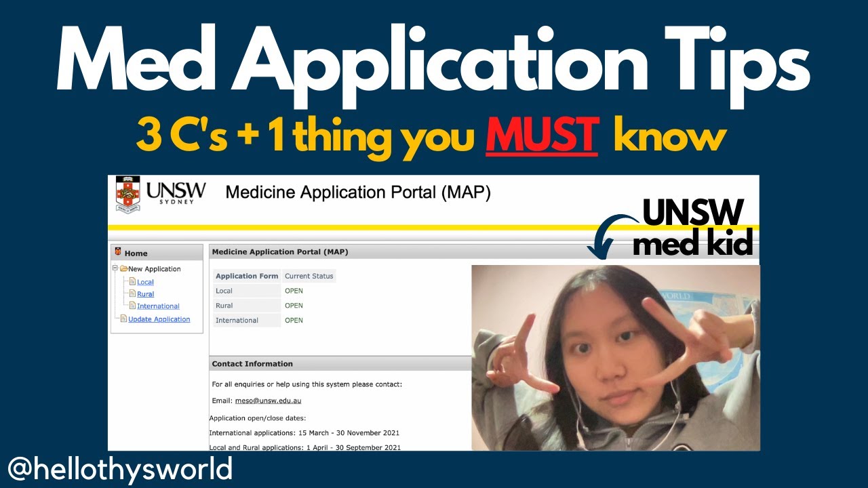This screenshot has height=488, width=868.
Task: Click the Application open/close dates text
Action: click(x=257, y=418)
